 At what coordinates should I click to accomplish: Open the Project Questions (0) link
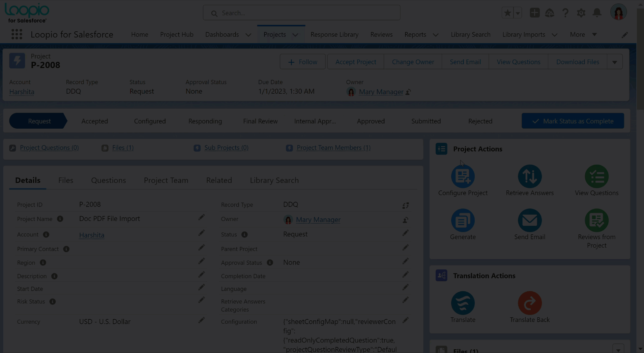pos(49,148)
